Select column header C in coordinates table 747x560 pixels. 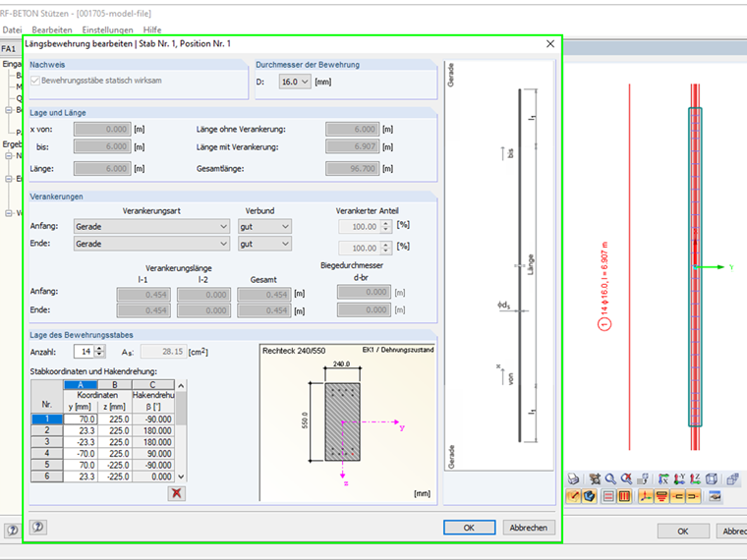[x=153, y=385]
